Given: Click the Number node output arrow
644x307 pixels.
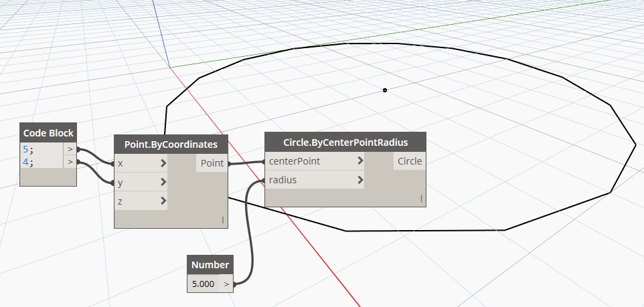Looking at the screenshot, I should click(227, 284).
